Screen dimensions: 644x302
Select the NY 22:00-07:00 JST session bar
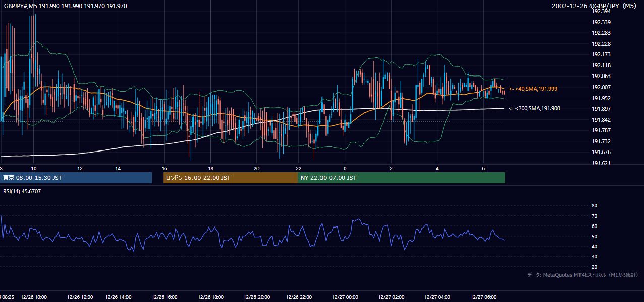[402, 178]
